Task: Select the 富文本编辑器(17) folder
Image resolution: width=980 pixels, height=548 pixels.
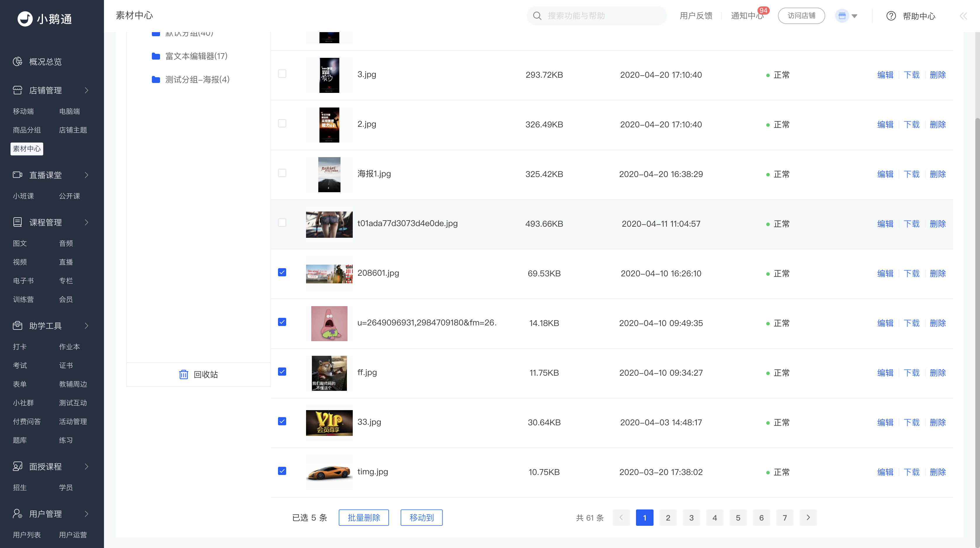Action: tap(196, 56)
